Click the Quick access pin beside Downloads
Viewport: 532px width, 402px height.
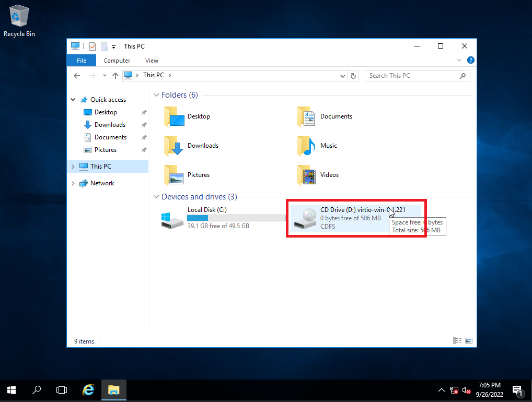click(x=144, y=125)
